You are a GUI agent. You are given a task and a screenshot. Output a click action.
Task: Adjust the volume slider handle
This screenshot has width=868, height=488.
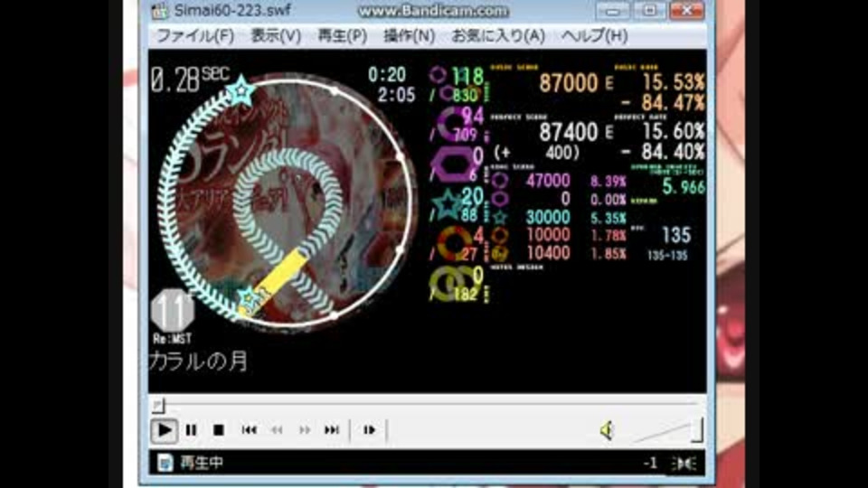pyautogui.click(x=697, y=430)
